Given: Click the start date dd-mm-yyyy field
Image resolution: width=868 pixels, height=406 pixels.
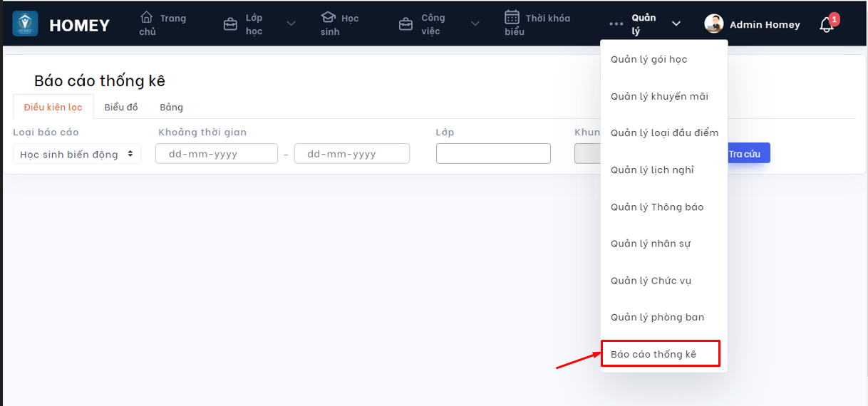Looking at the screenshot, I should pyautogui.click(x=216, y=154).
